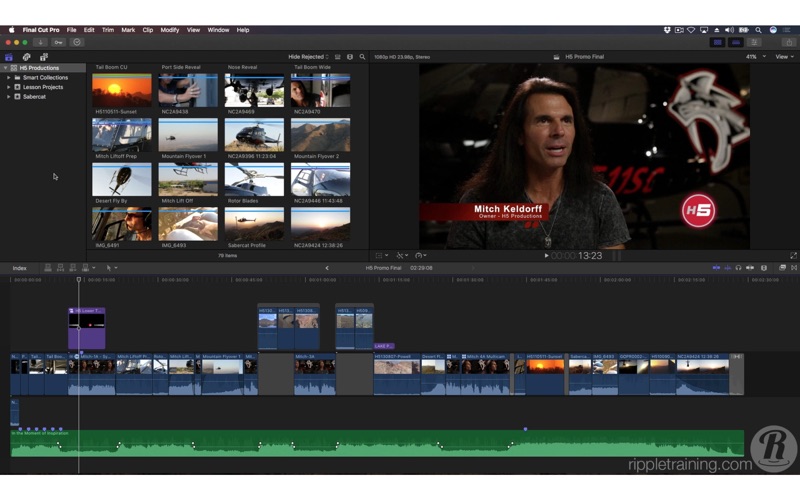Expand the Sabercat event
Image resolution: width=800 pixels, height=500 pixels.
[9, 97]
